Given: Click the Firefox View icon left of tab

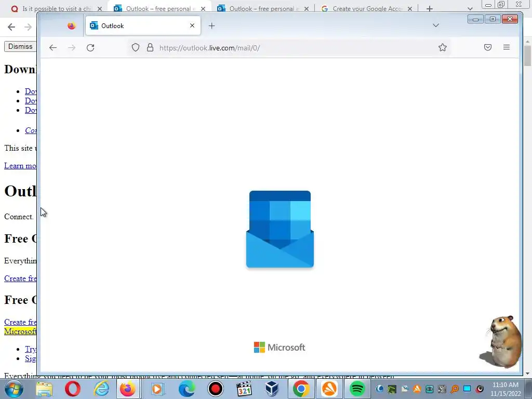Looking at the screenshot, I should click(x=71, y=26).
